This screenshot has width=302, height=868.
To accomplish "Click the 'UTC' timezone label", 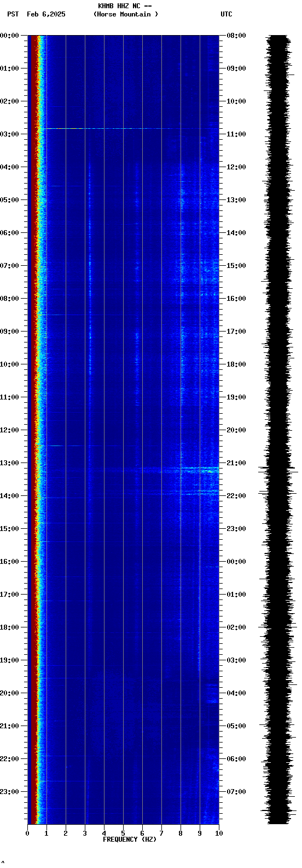I will 226,14.
